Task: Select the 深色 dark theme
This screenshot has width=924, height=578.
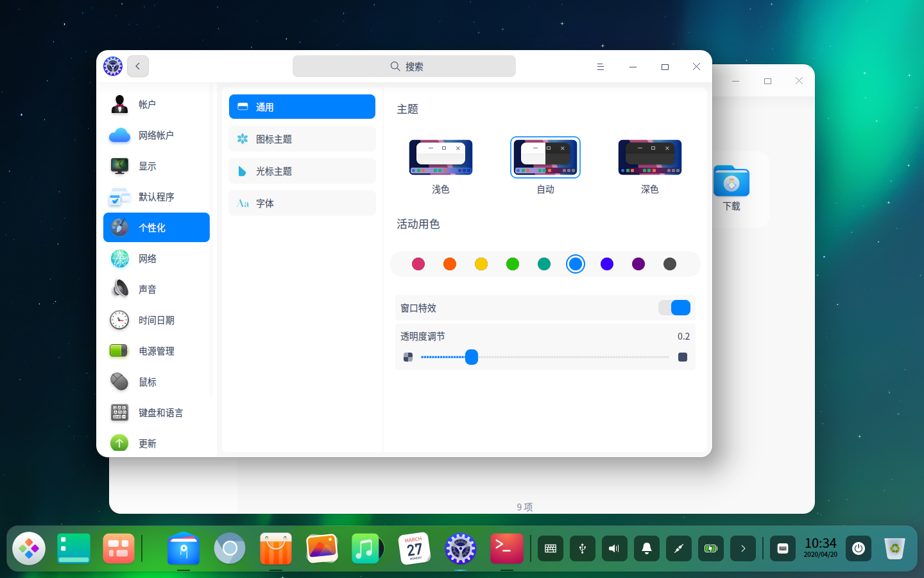Action: pyautogui.click(x=650, y=157)
